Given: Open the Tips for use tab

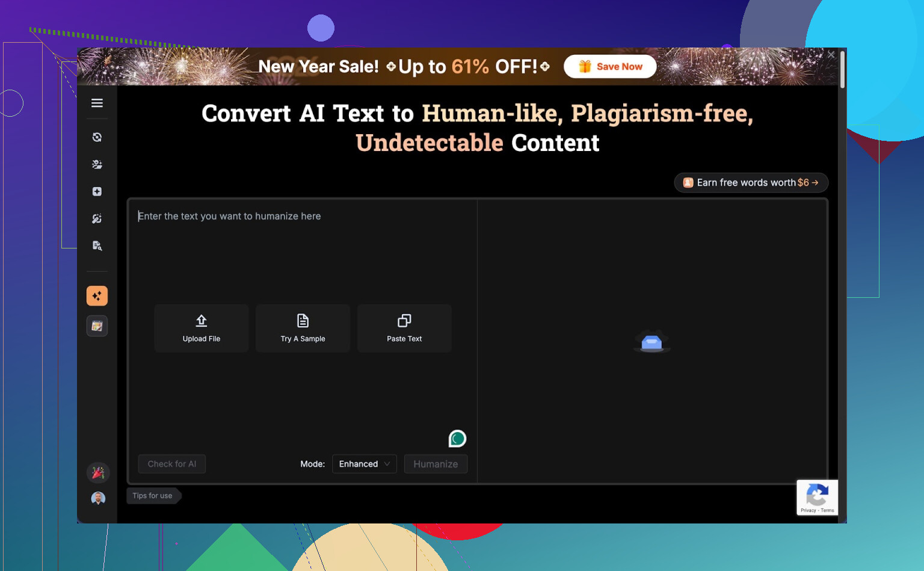Looking at the screenshot, I should click(153, 496).
